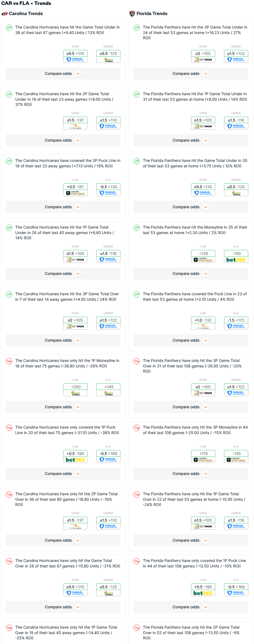Click green trend icon on Florida Moneyline 35-of-53 trend
The width and height of the screenshot is (254, 644).
pos(137,227)
